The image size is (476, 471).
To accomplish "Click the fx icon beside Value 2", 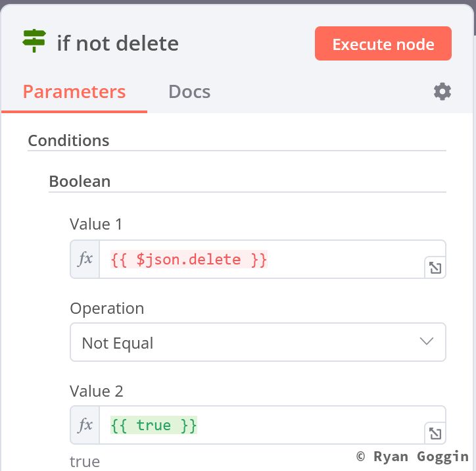I will tap(85, 425).
